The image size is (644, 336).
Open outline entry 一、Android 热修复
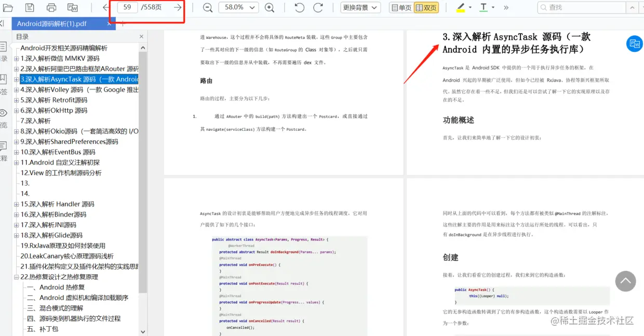coord(56,287)
